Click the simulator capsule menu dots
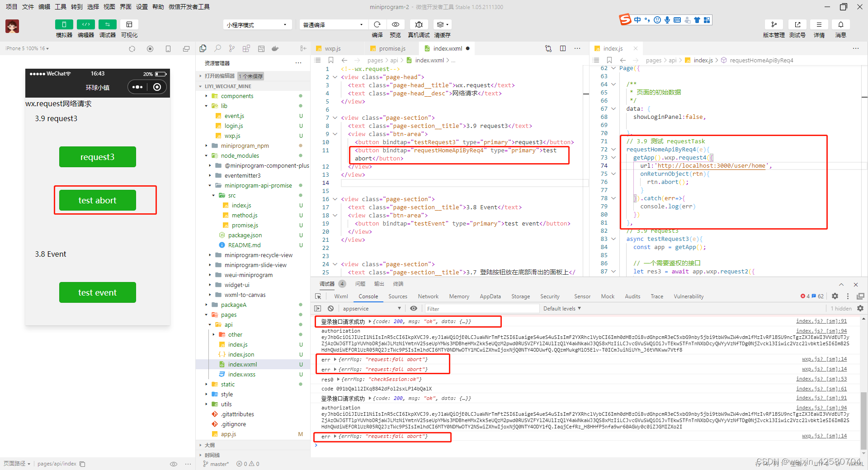868x470 pixels. (x=138, y=87)
